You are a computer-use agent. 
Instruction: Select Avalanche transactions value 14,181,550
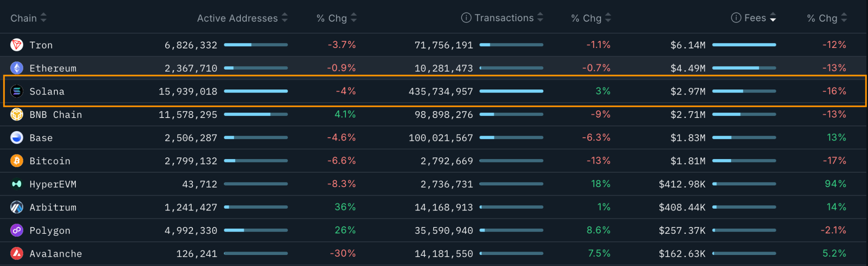pos(444,254)
